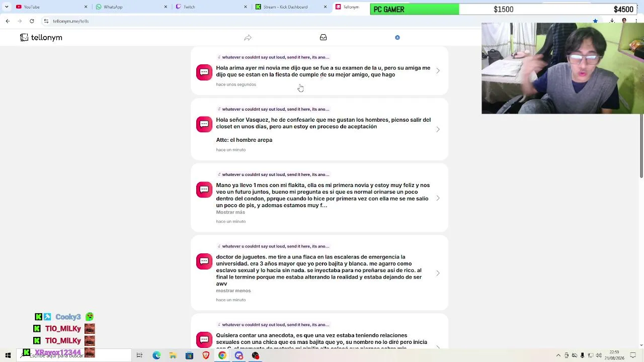This screenshot has height=362, width=644.
Task: Click the Tellonym logo in the header
Action: tap(41, 38)
